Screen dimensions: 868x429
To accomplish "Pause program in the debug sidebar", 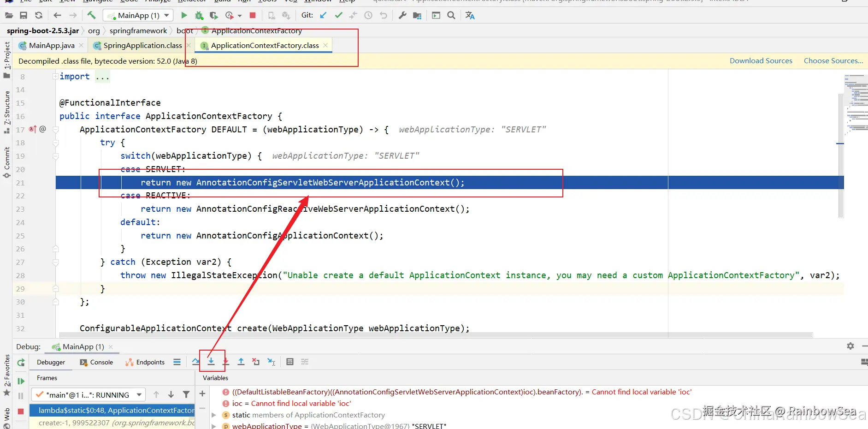I will (21, 396).
